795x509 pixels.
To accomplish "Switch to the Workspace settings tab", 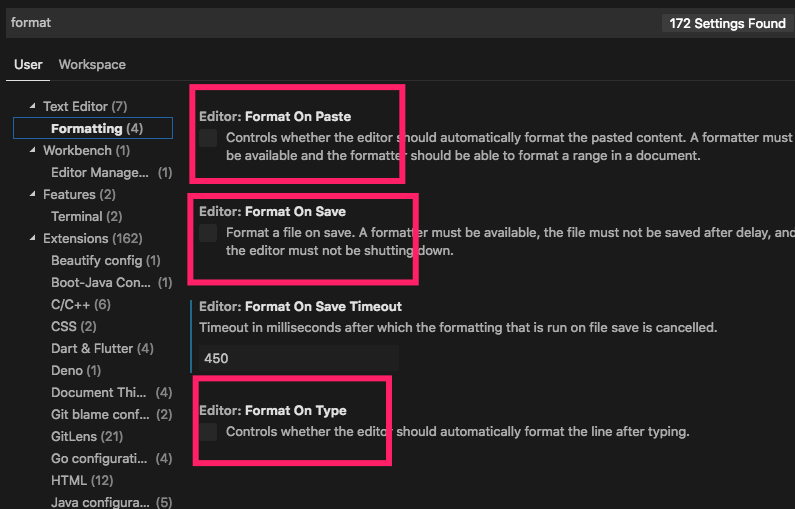I will coord(92,64).
